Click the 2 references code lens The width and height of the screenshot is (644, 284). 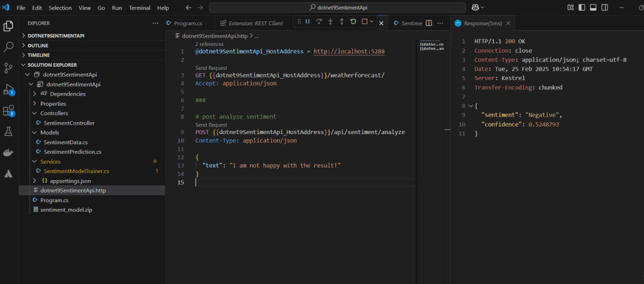coord(209,44)
